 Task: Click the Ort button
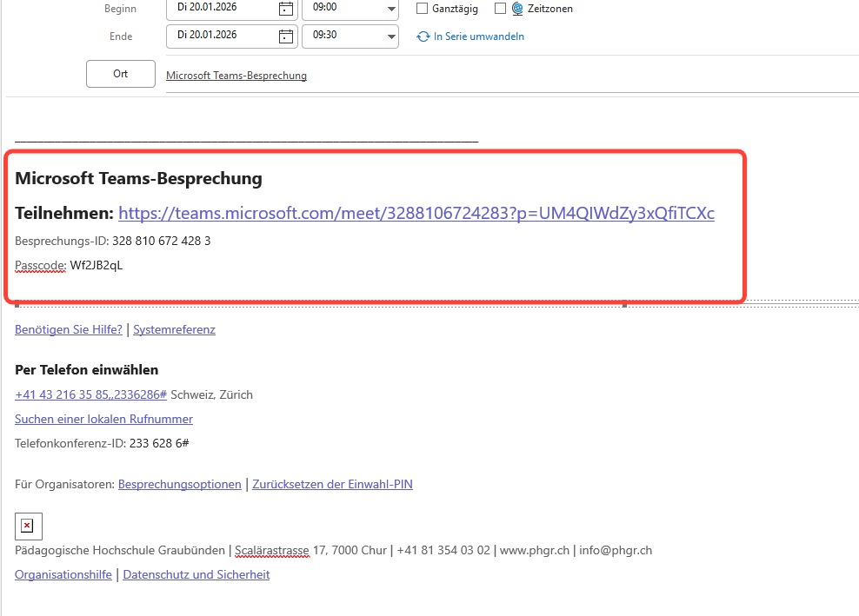tap(121, 74)
